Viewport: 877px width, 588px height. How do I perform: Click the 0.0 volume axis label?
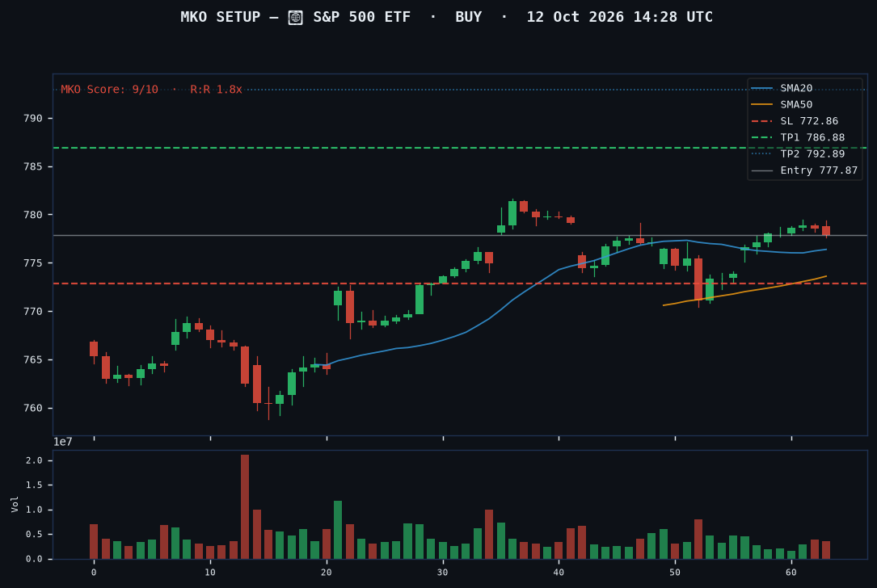34,559
